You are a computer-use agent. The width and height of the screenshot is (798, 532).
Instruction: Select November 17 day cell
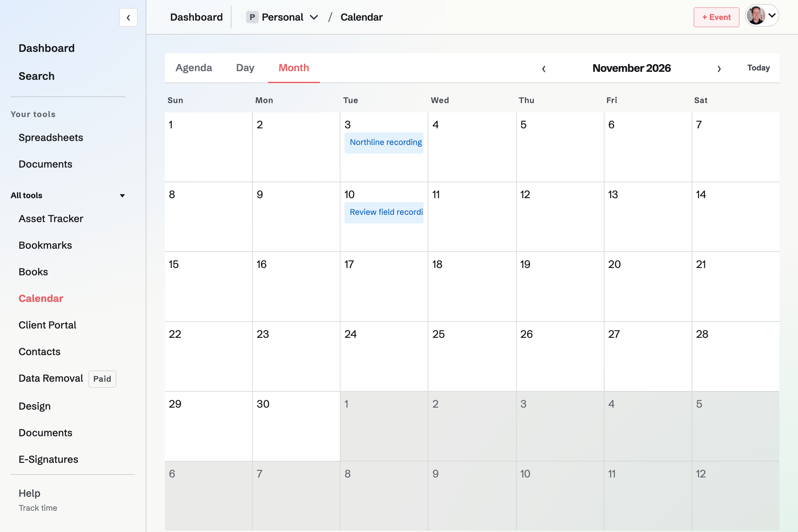click(x=384, y=286)
